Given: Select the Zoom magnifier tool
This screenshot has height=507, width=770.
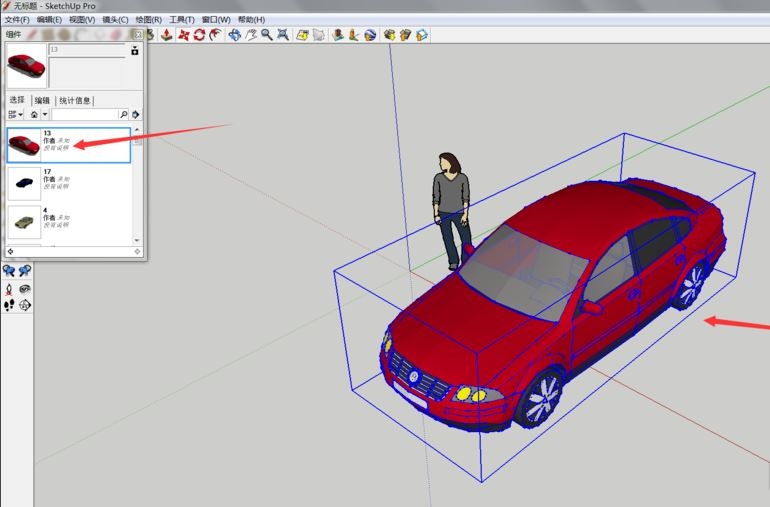Looking at the screenshot, I should (x=267, y=35).
